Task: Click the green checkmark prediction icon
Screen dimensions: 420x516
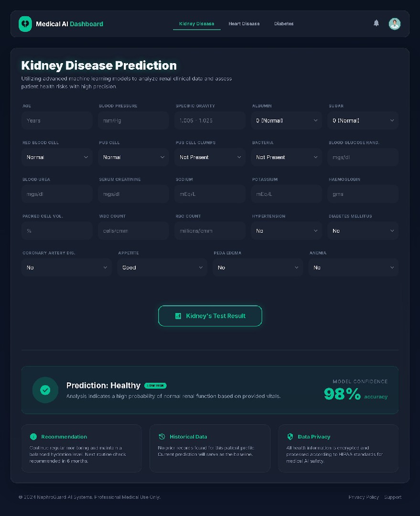Action: click(45, 390)
